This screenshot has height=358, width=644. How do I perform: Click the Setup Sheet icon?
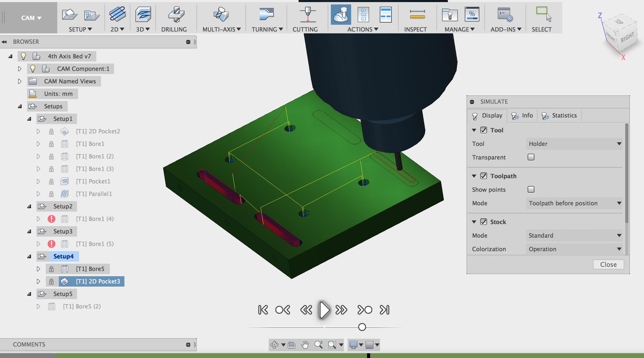tap(386, 15)
